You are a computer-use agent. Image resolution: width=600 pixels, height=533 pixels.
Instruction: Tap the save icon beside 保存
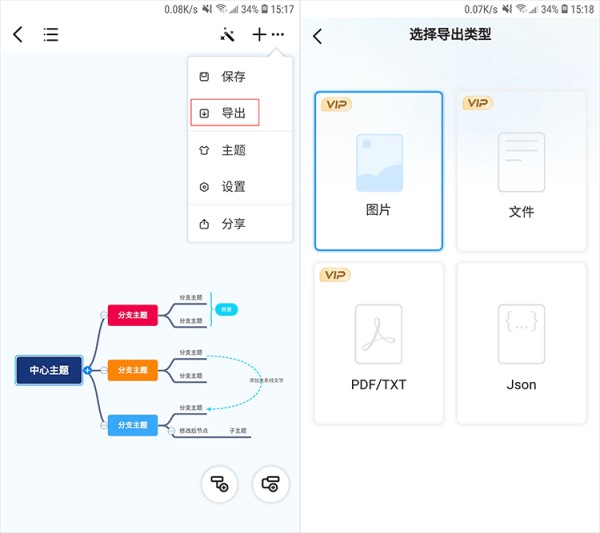(204, 77)
